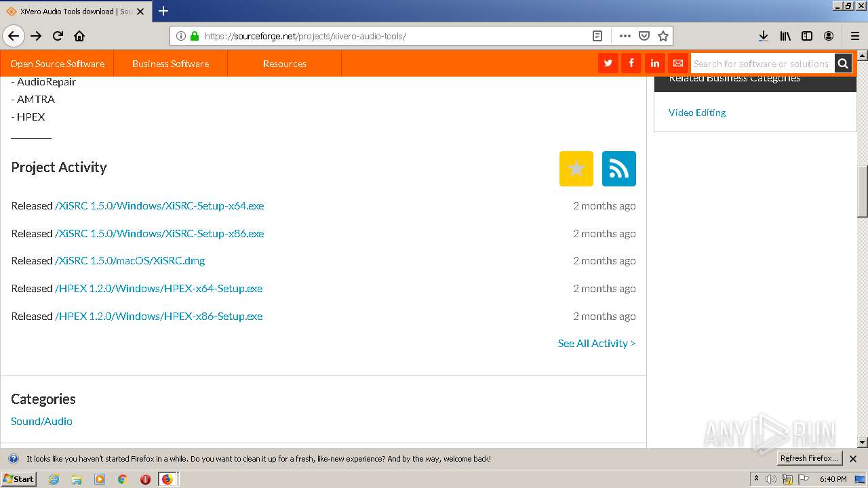The width and height of the screenshot is (868, 488).
Task: Open the media player taskbar icon
Action: coord(100,479)
